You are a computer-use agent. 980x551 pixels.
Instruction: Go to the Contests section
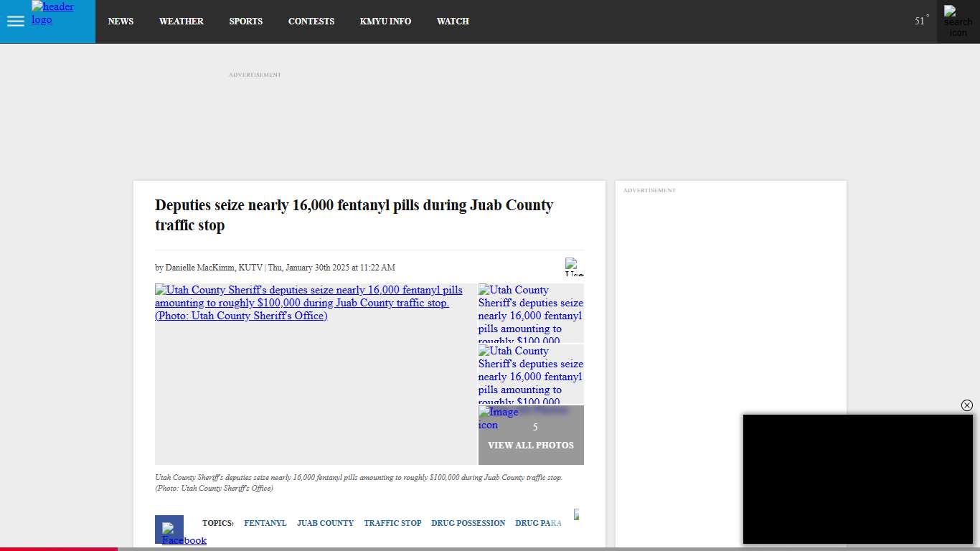pos(311,22)
